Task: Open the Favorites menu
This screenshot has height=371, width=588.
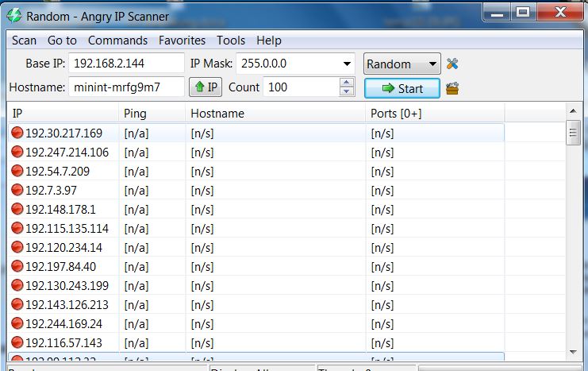Action: [182, 41]
